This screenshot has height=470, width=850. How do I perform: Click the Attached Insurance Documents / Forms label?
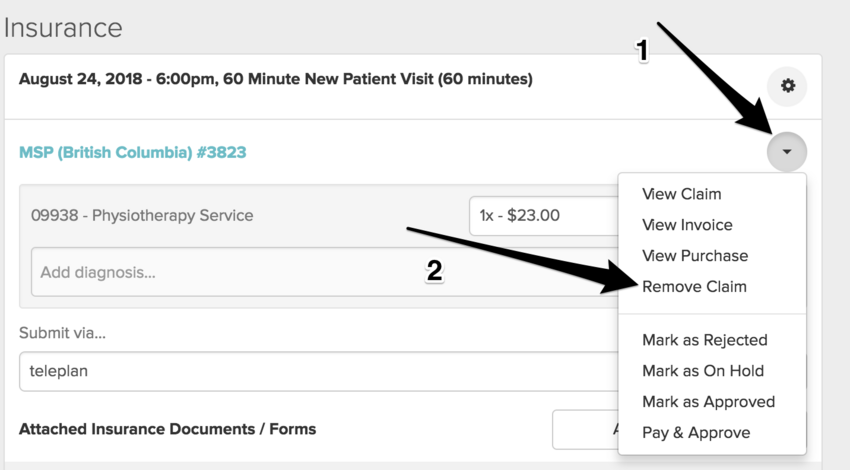[x=167, y=429]
